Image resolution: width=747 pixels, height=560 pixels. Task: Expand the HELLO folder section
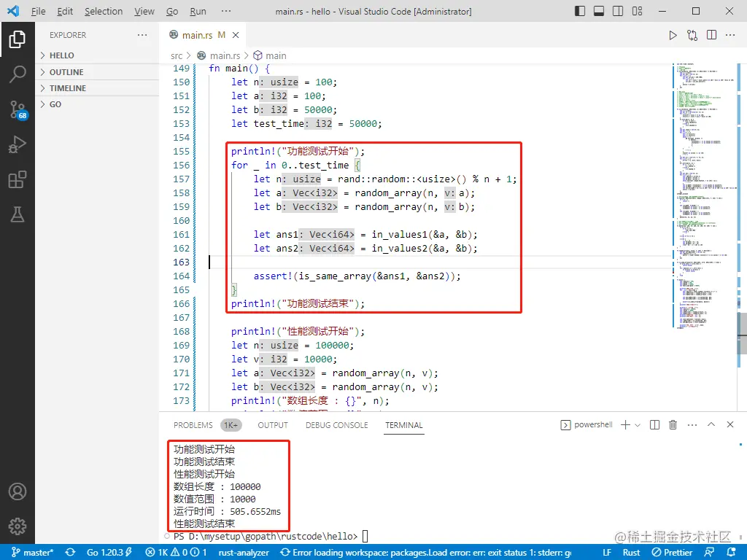pyautogui.click(x=97, y=55)
